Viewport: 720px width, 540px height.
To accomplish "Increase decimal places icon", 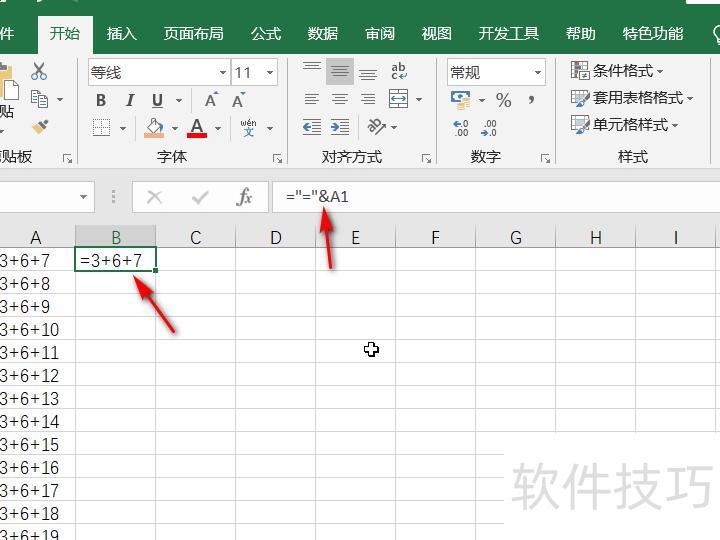I will tap(461, 128).
